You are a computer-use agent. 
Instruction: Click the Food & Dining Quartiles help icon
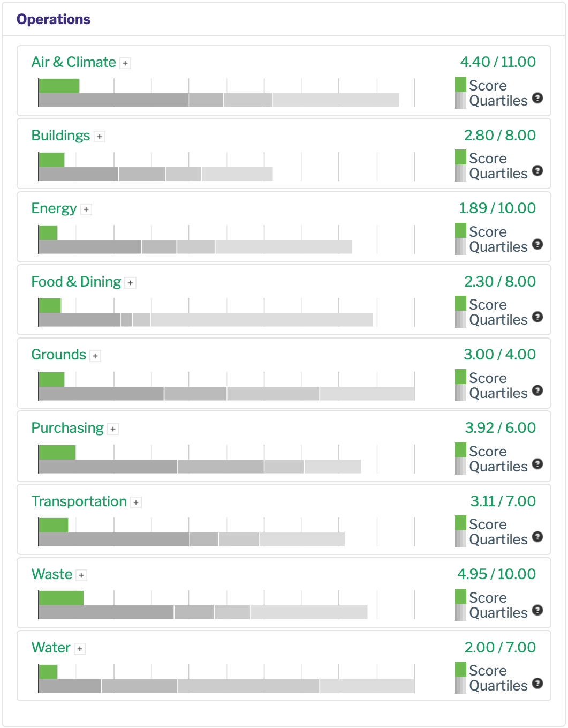point(537,317)
